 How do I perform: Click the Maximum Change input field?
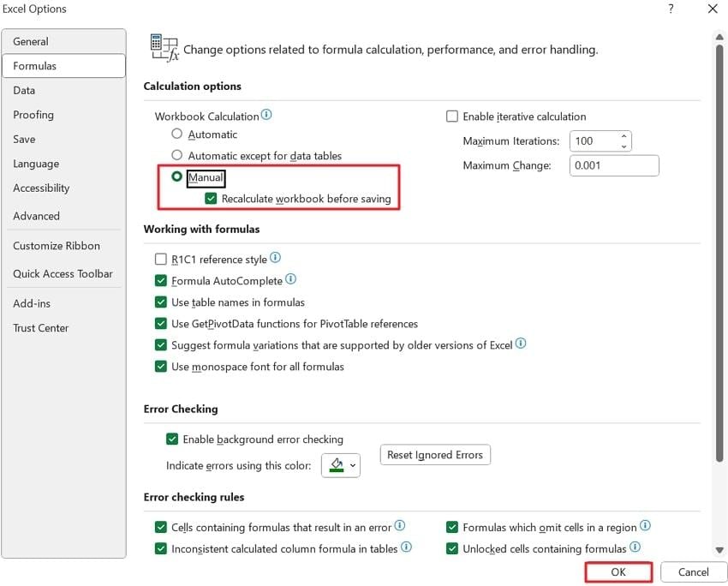click(x=614, y=165)
